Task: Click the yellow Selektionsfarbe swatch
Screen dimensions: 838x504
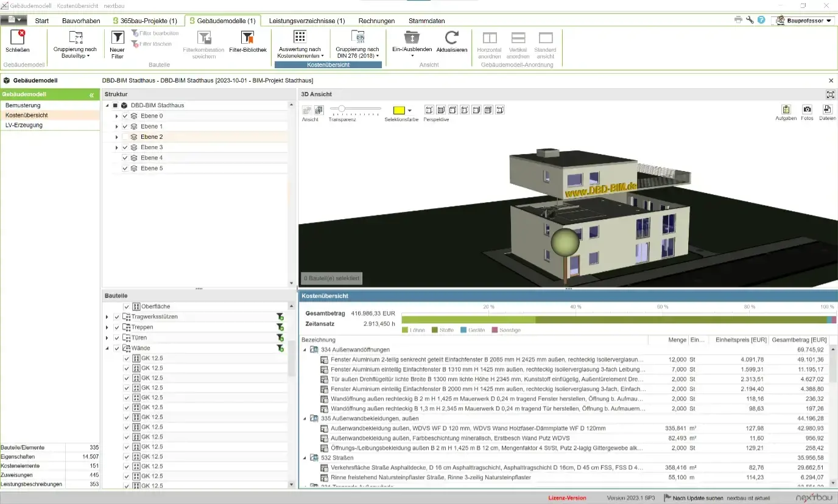Action: 399,110
